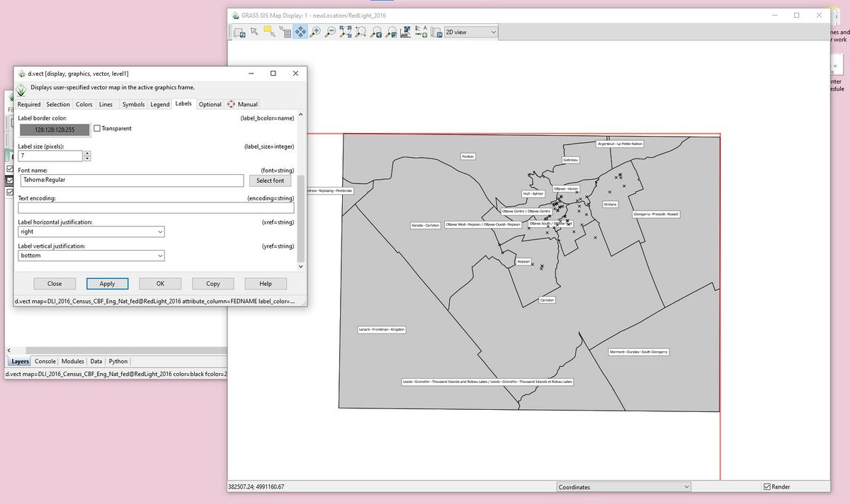Open the Analyze map tool icon
Viewport: 850px width, 504px height.
click(x=406, y=32)
